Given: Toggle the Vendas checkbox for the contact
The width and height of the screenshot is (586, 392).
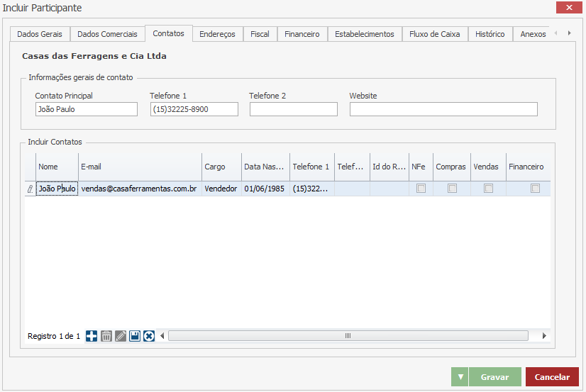Looking at the screenshot, I should pos(488,189).
